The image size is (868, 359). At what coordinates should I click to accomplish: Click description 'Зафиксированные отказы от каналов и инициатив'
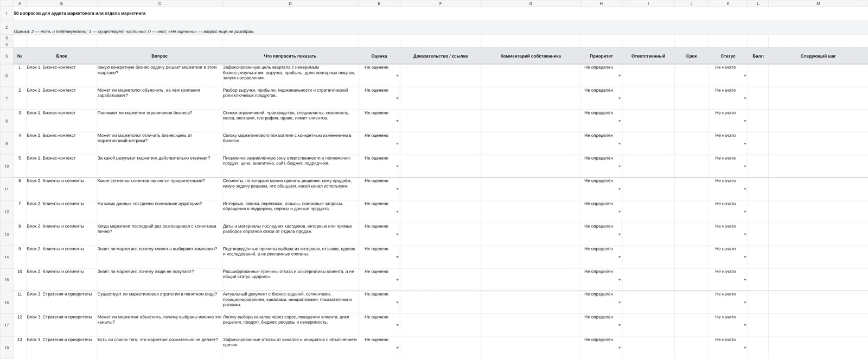click(290, 342)
